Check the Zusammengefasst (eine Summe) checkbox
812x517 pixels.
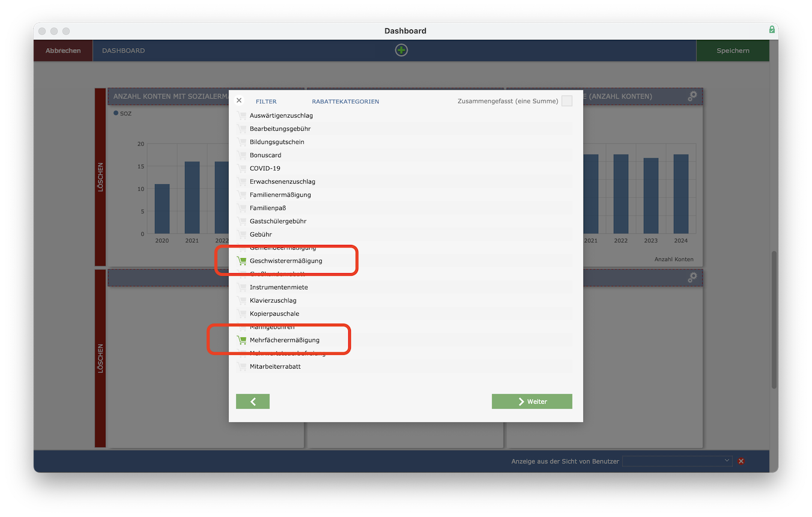click(567, 101)
